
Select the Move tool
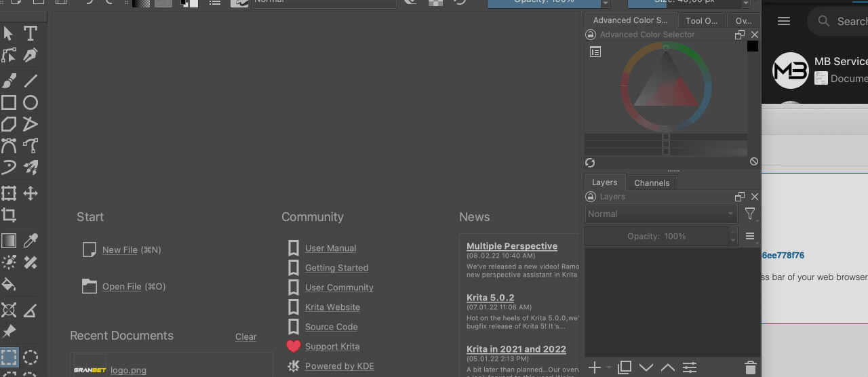pos(31,193)
